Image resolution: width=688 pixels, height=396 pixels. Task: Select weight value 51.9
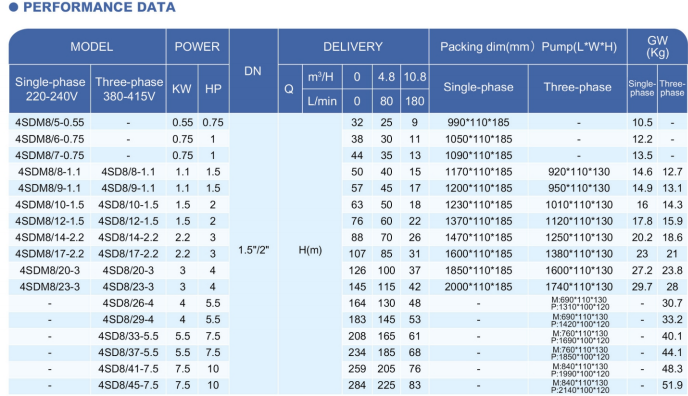(x=672, y=385)
